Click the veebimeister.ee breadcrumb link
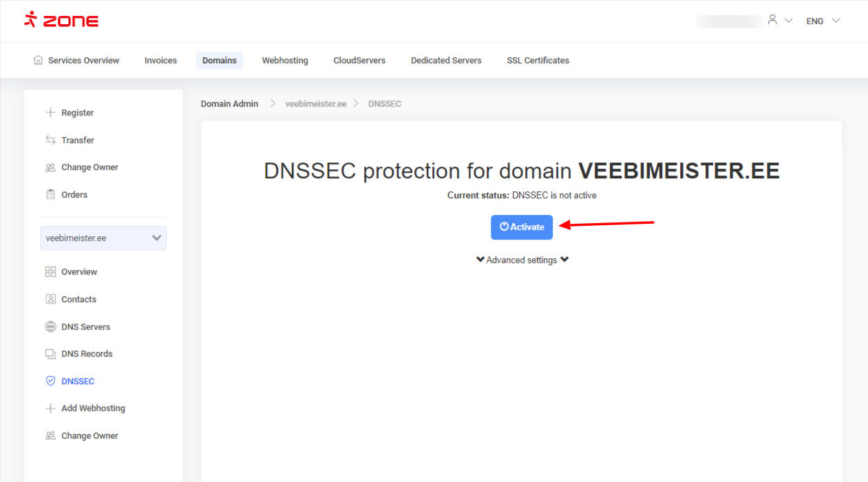The width and height of the screenshot is (868, 482). (316, 104)
